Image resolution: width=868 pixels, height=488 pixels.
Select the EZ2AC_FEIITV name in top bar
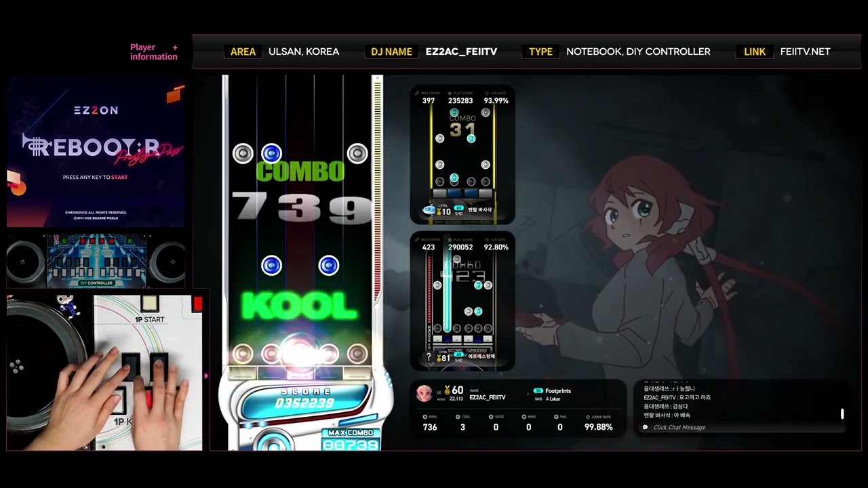(461, 52)
